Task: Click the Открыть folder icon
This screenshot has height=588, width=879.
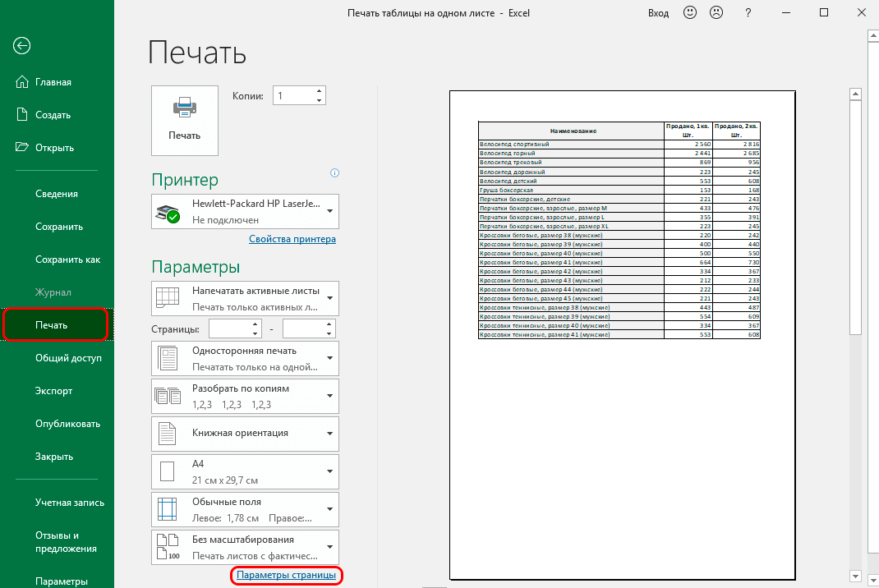Action: click(x=22, y=148)
